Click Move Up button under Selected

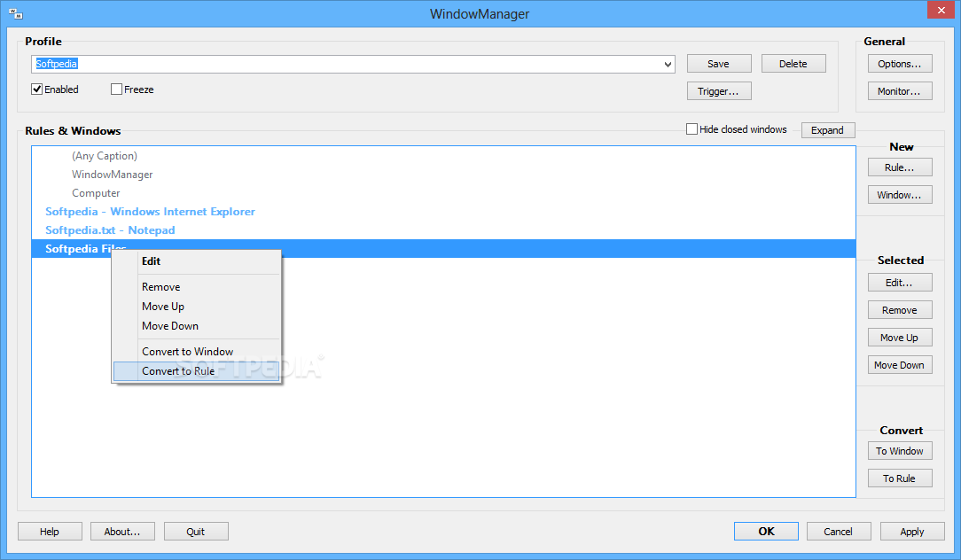(900, 338)
